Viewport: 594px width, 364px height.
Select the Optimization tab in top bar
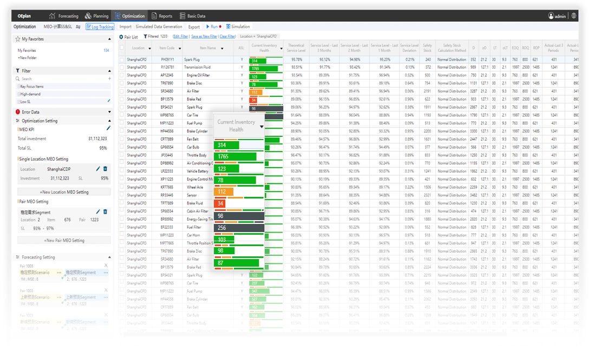coord(129,16)
